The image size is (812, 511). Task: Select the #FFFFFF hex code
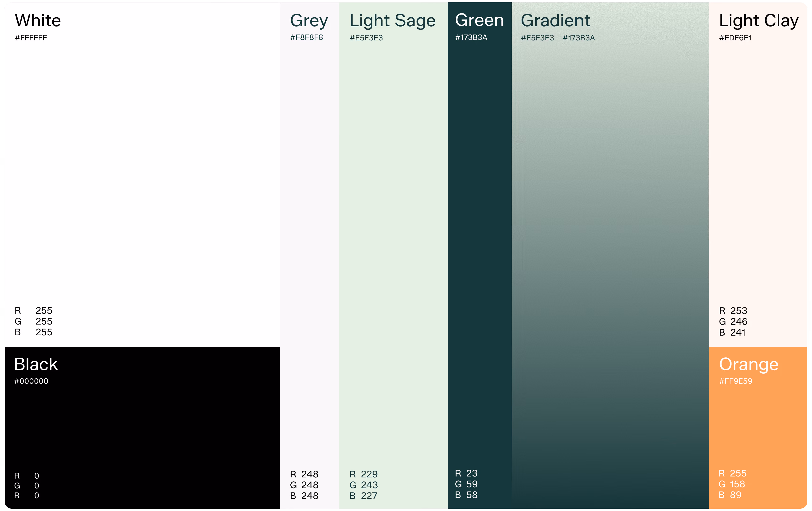coord(31,38)
